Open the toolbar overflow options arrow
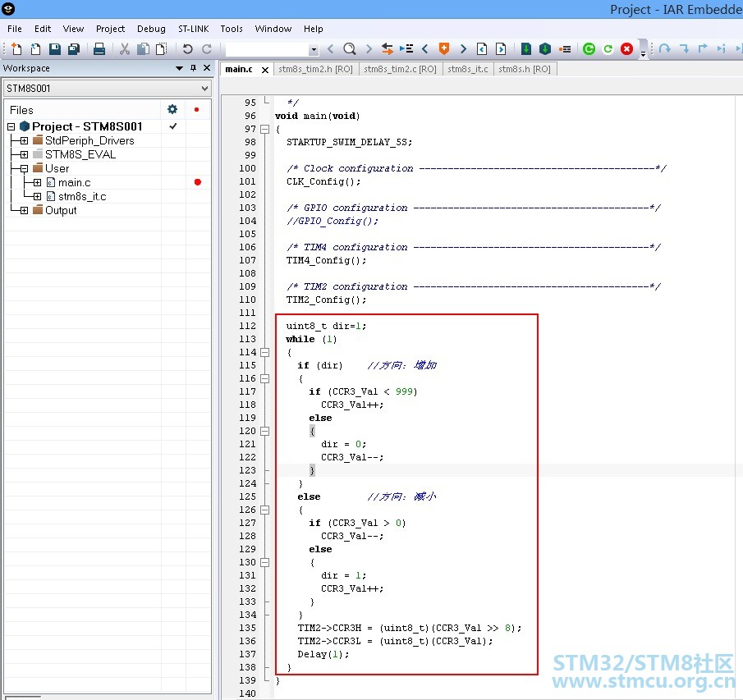This screenshot has height=700, width=743. pyautogui.click(x=643, y=54)
